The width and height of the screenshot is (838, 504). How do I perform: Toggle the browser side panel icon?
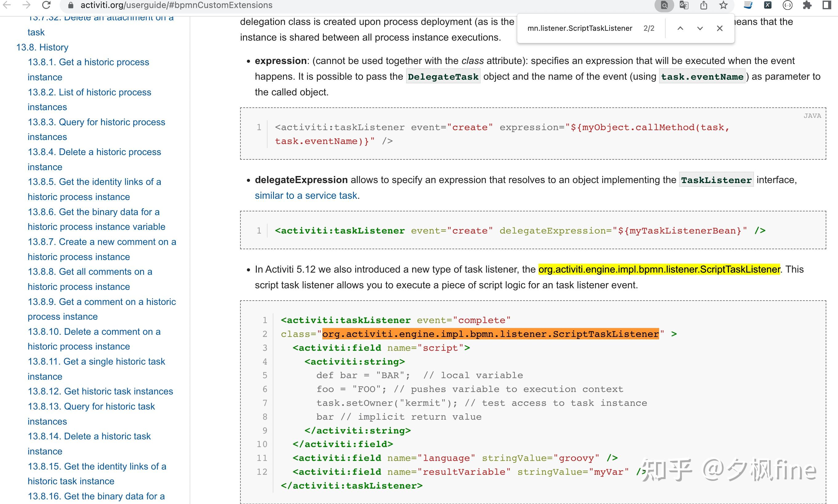pyautogui.click(x=827, y=5)
